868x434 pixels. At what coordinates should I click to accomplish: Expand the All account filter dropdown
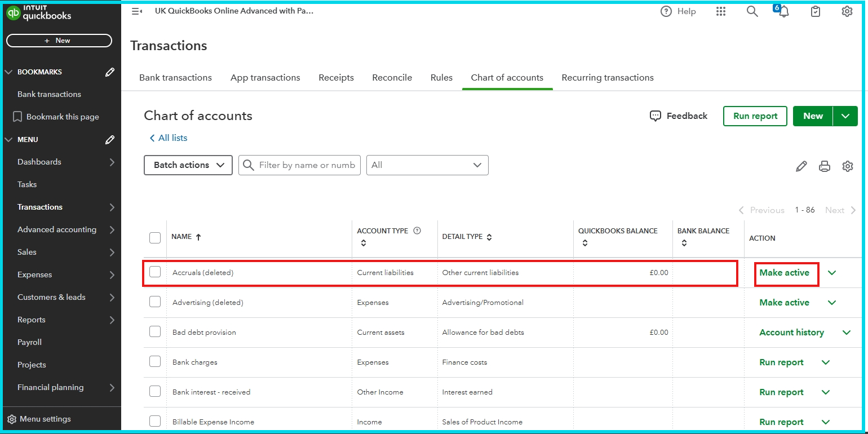[x=427, y=165]
